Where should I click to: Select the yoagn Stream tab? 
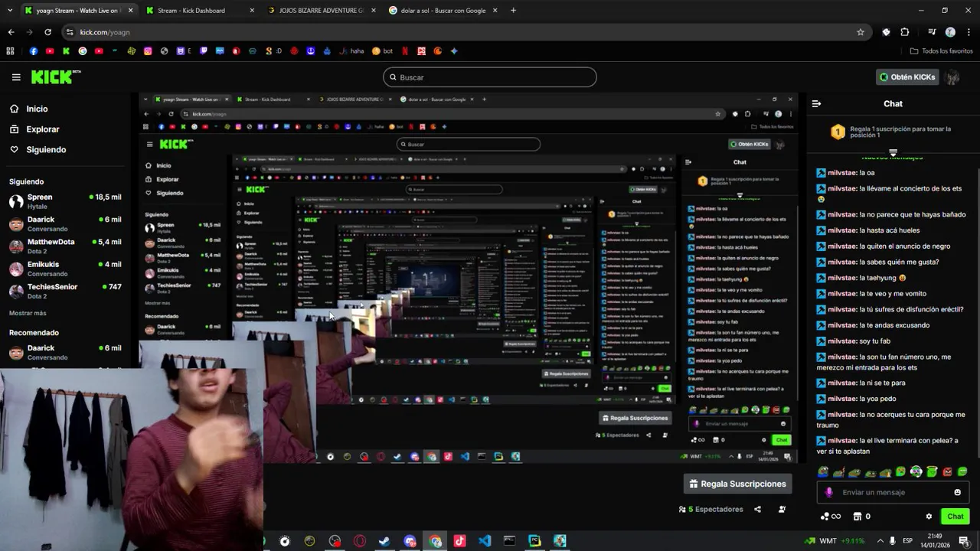click(x=77, y=11)
